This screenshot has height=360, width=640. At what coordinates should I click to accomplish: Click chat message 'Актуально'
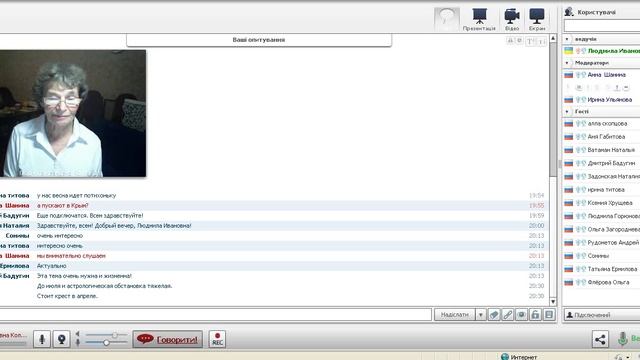51,266
